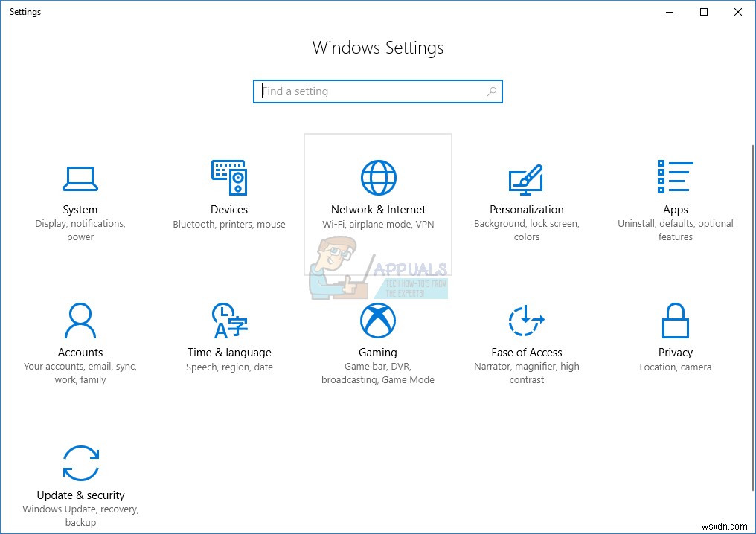Click the Update & security title

coord(80,495)
